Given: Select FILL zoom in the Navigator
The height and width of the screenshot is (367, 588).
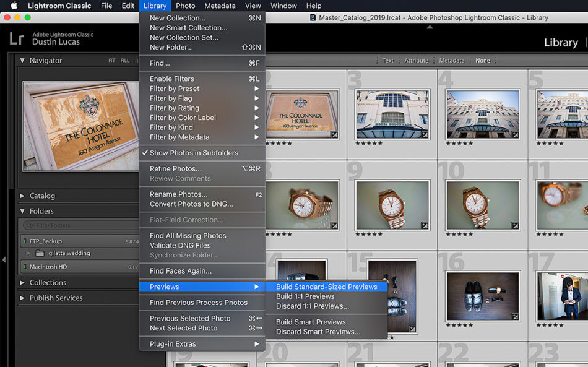Looking at the screenshot, I should (x=125, y=60).
